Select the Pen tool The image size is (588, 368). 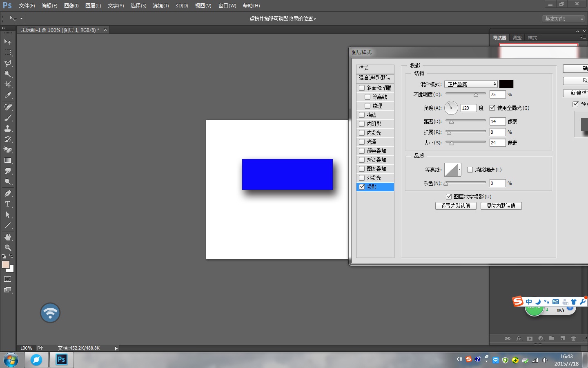coord(8,193)
